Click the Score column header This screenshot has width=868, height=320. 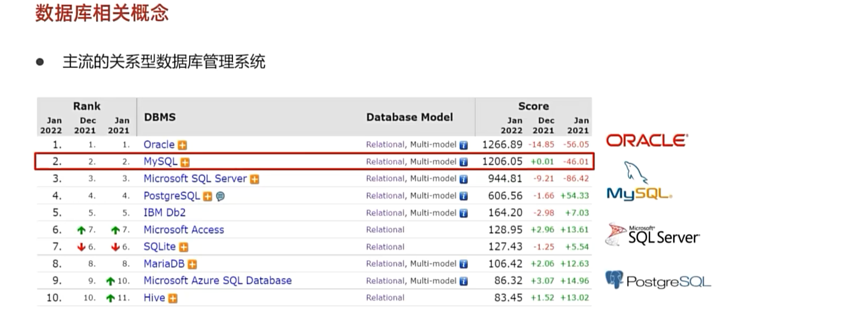tap(534, 106)
